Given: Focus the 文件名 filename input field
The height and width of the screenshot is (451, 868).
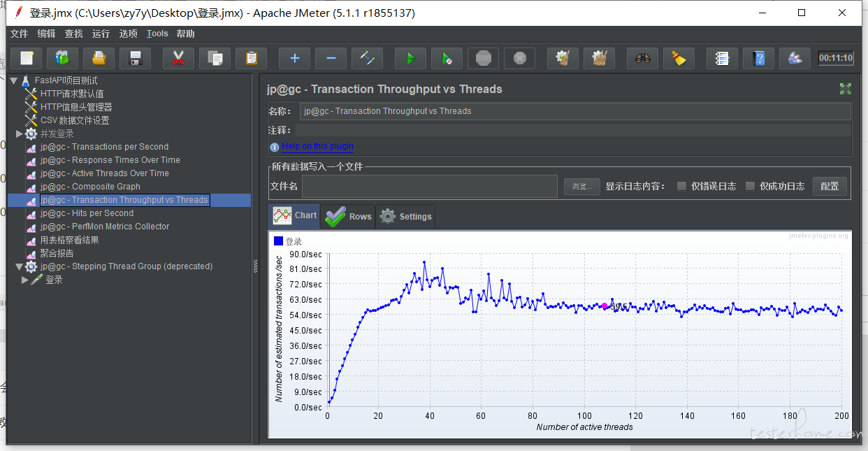Looking at the screenshot, I should click(430, 186).
